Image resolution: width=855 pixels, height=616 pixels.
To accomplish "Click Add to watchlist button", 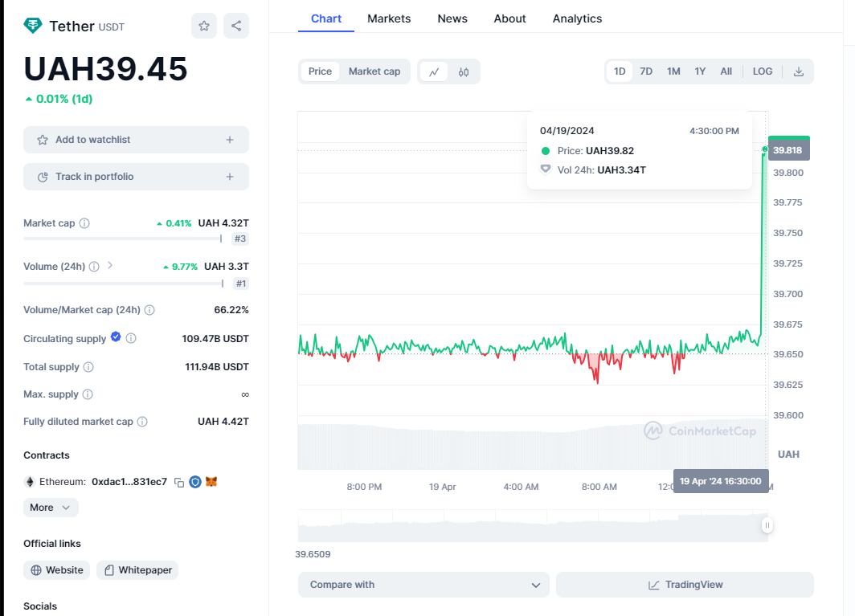I will [136, 140].
